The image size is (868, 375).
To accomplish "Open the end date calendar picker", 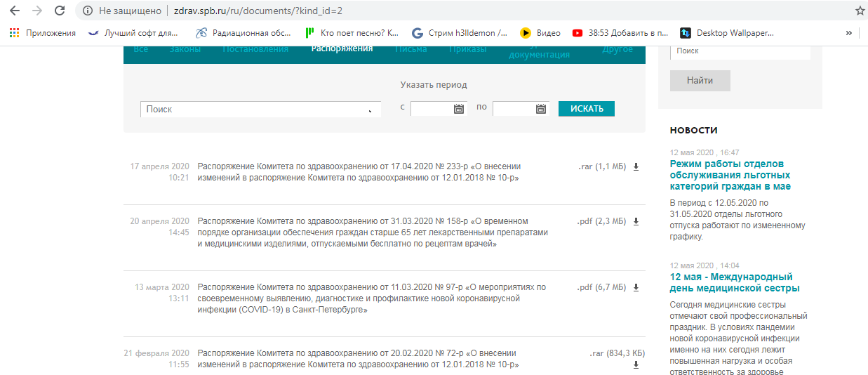I will [540, 109].
